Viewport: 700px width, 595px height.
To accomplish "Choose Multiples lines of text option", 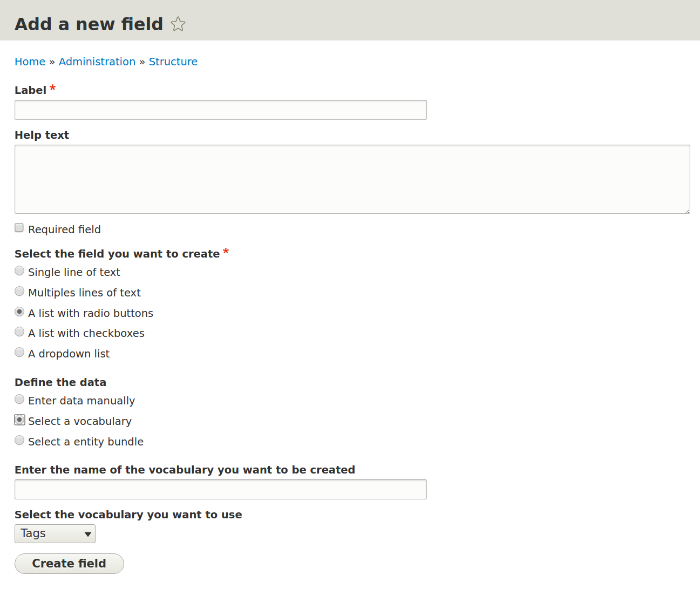I will point(19,291).
